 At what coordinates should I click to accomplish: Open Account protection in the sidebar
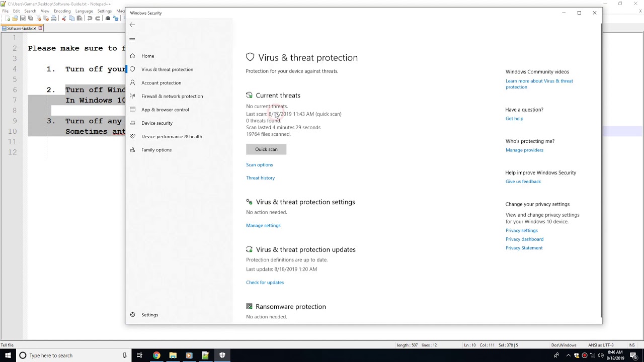click(161, 83)
